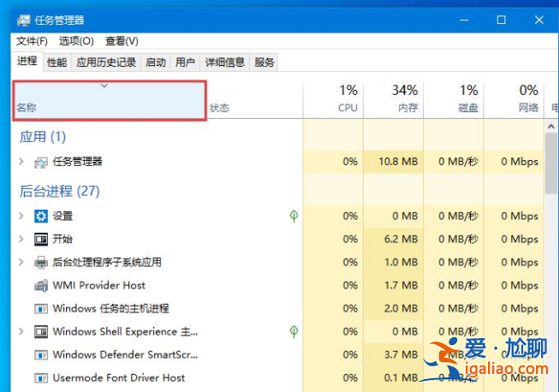Select the WMI Provider Host row
559x392 pixels.
click(x=277, y=286)
